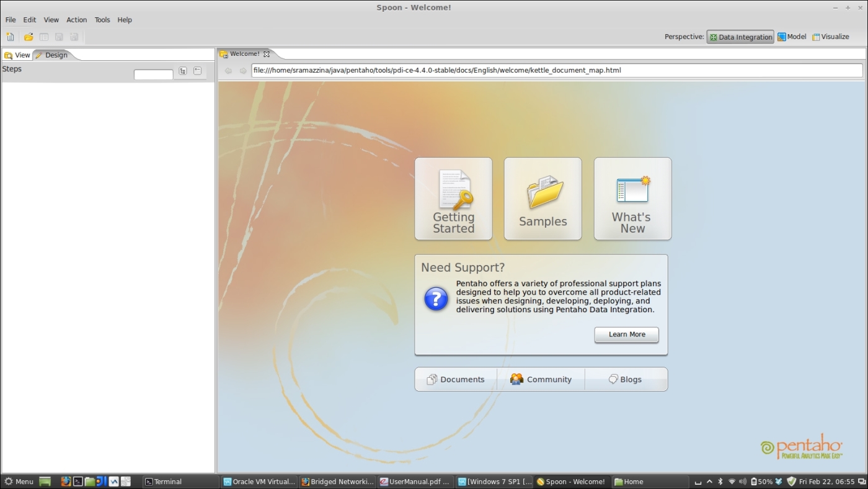
Task: Click the Learn More button
Action: (x=626, y=334)
